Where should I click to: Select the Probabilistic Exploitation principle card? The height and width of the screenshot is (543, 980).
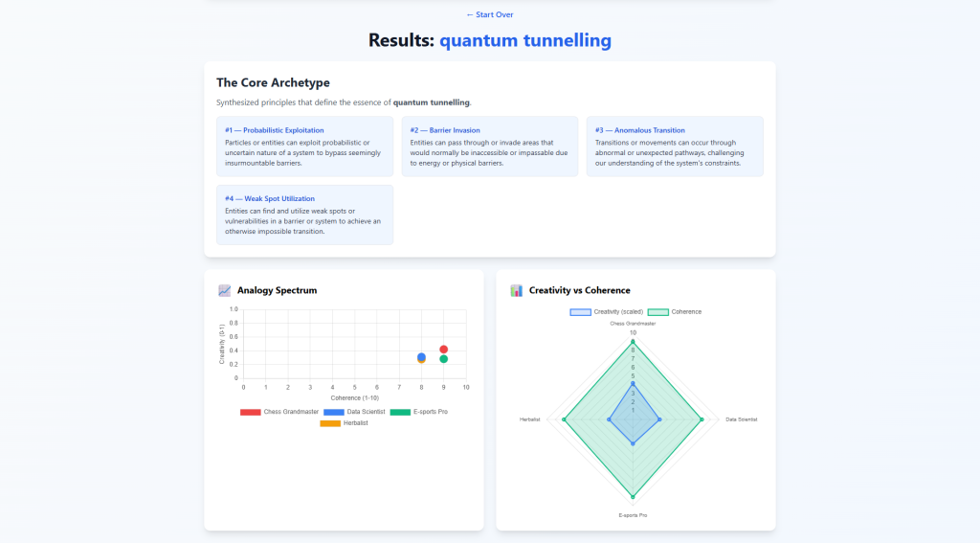[304, 147]
